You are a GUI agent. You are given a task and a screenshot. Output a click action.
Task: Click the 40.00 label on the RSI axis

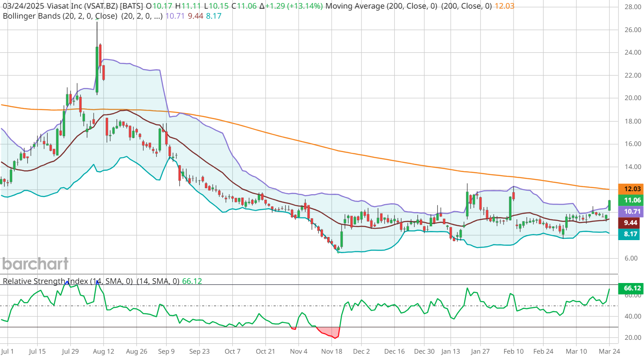pyautogui.click(x=633, y=316)
